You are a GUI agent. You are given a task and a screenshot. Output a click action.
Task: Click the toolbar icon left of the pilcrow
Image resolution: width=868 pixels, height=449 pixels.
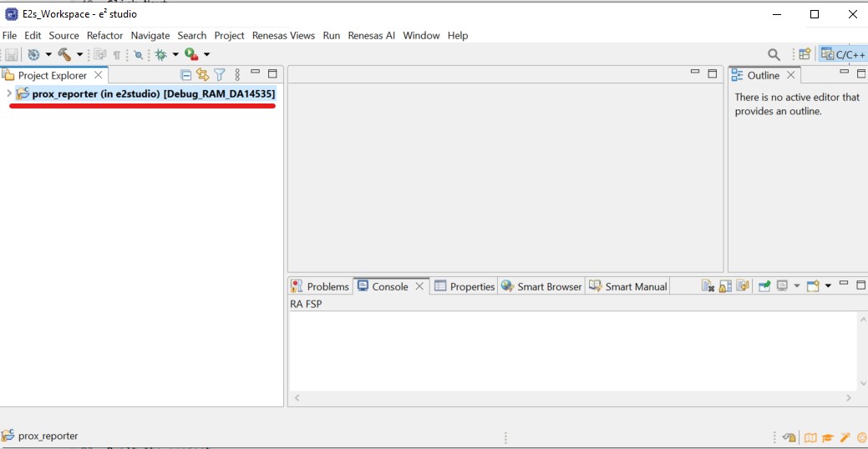tap(100, 54)
